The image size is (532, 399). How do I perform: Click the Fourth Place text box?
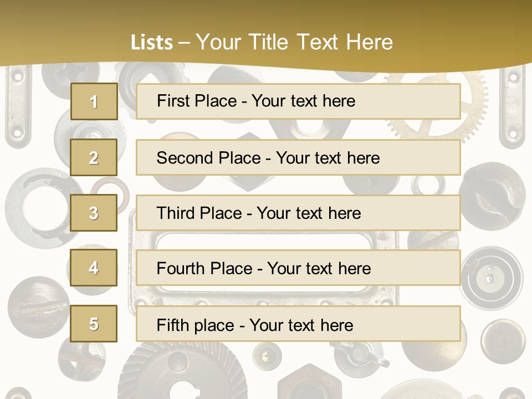click(x=298, y=268)
